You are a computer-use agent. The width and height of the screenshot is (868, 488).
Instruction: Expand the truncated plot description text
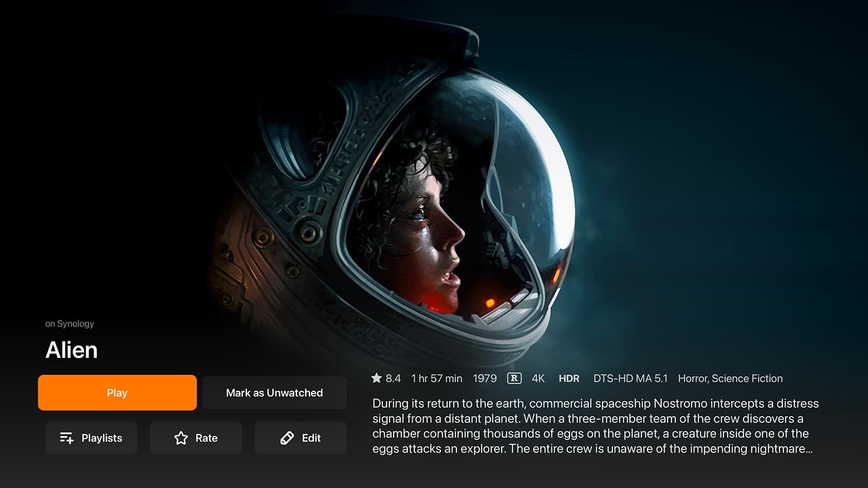(x=596, y=426)
